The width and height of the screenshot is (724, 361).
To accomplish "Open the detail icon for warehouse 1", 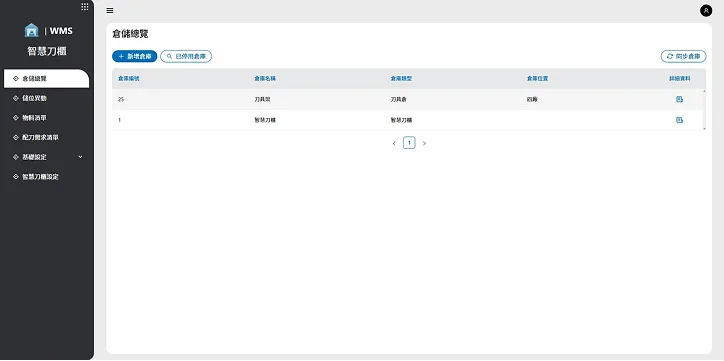I will click(x=679, y=120).
